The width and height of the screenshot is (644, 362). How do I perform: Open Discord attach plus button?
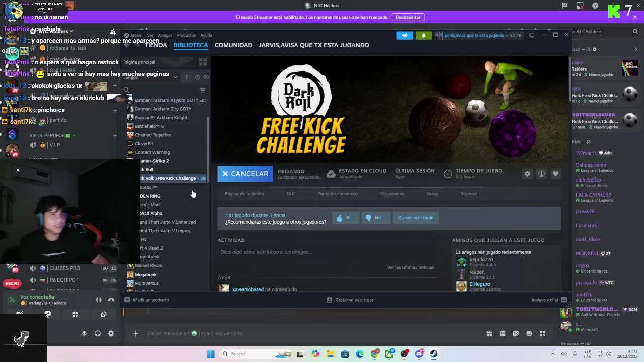coord(135,333)
